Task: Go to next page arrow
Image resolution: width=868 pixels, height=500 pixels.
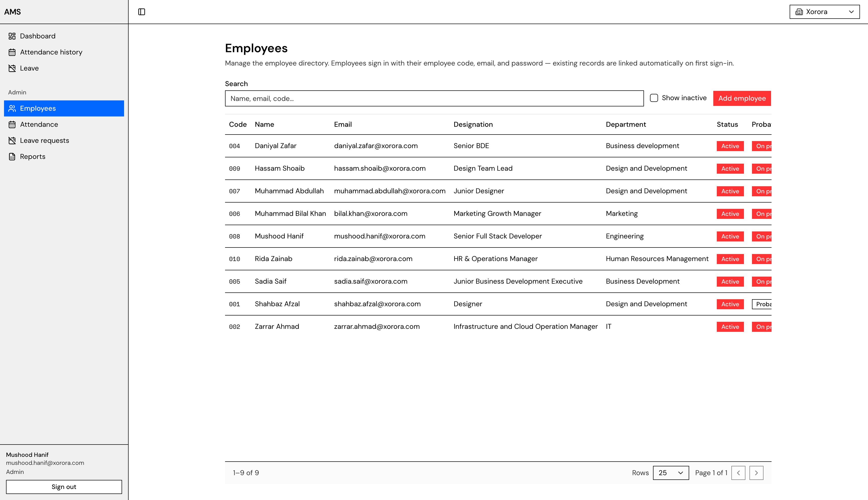Action: coord(756,473)
